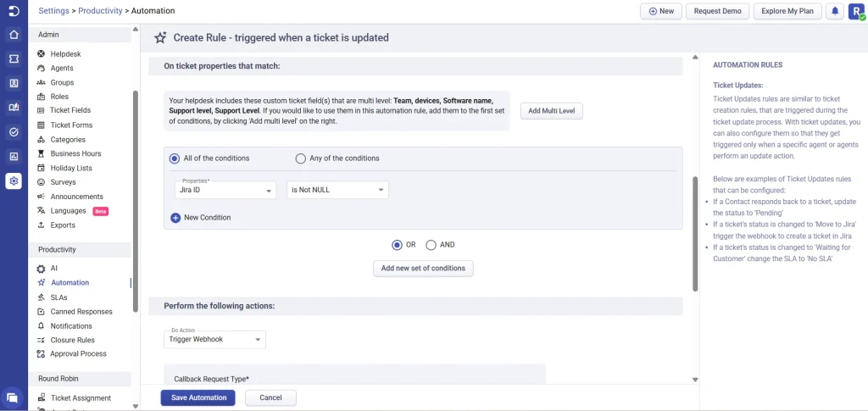This screenshot has height=411, width=868.
Task: Open the Trigger Webhook action dropdown
Action: 214,340
